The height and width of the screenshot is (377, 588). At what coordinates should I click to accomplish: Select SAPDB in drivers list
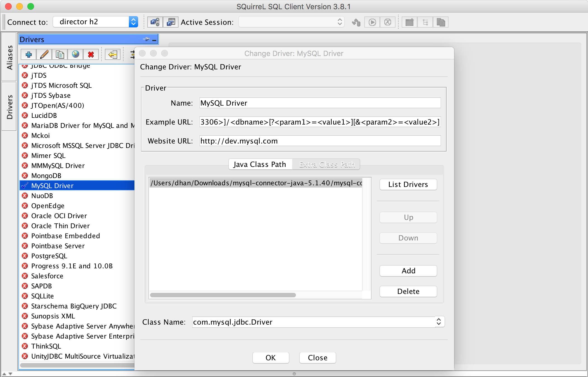(x=77, y=286)
